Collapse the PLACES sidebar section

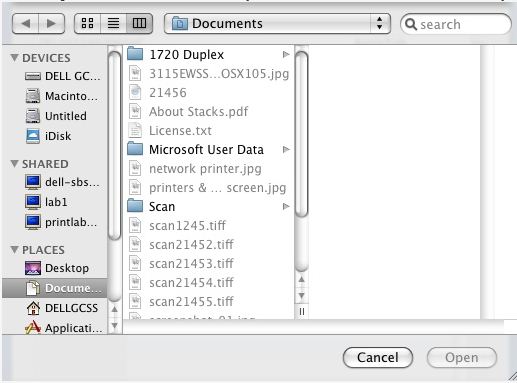click(x=14, y=249)
